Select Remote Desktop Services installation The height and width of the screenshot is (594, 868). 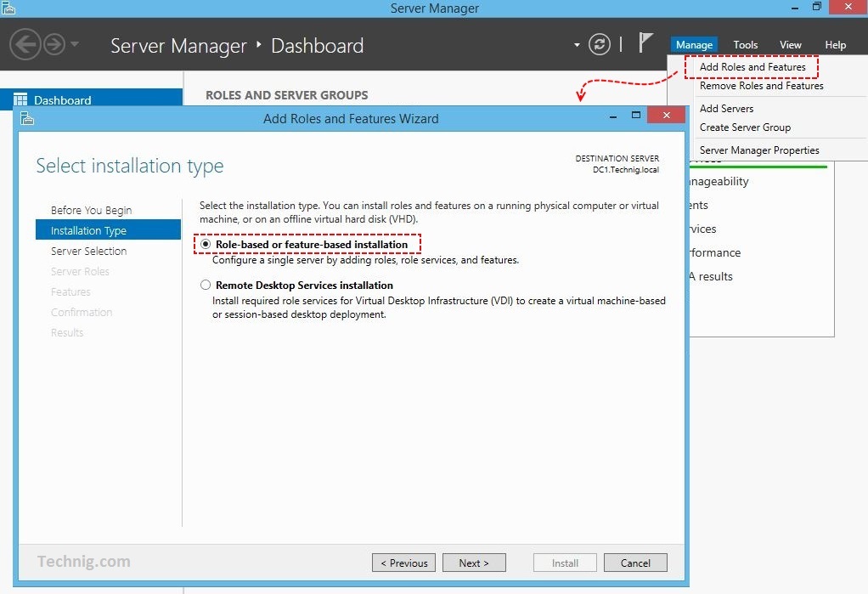pos(206,285)
